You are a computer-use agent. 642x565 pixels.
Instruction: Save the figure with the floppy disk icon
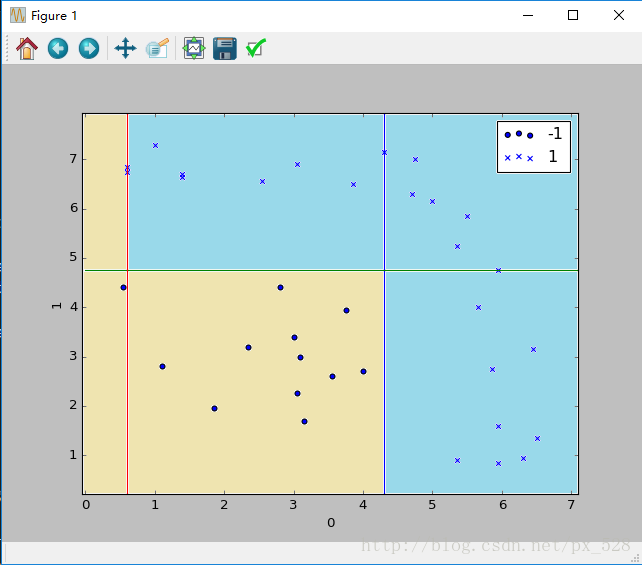pos(225,48)
